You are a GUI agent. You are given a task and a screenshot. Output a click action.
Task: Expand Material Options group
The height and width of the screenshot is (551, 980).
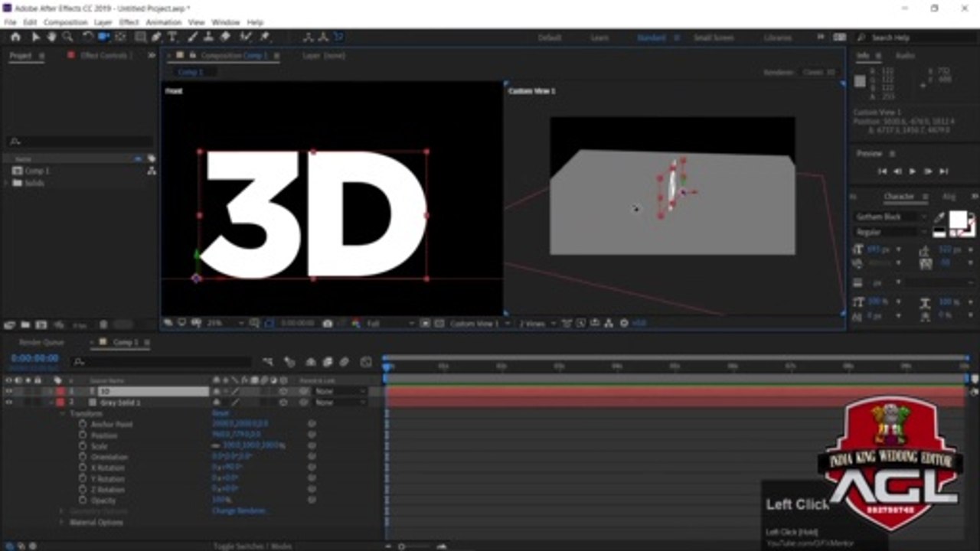pyautogui.click(x=63, y=523)
